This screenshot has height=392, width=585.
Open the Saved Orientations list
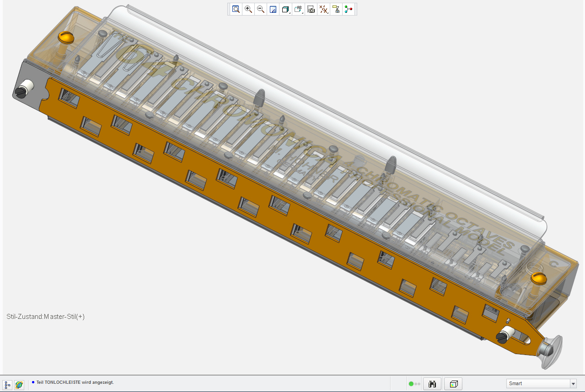point(299,9)
